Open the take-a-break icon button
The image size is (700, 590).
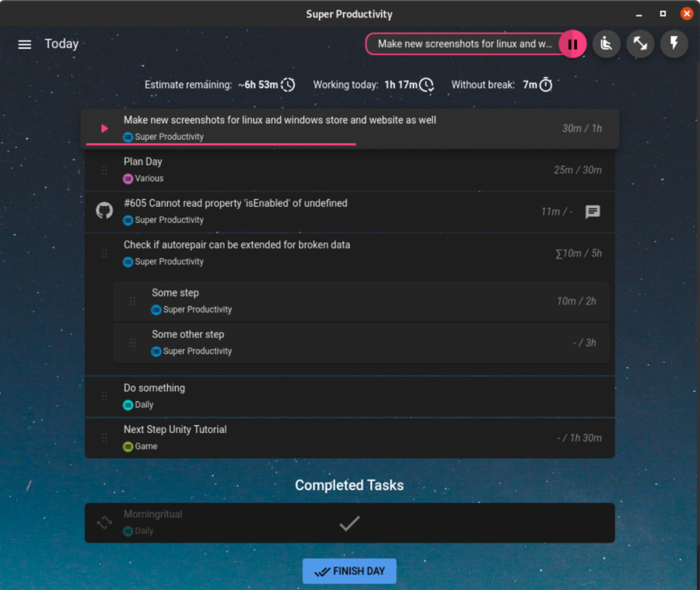(606, 44)
